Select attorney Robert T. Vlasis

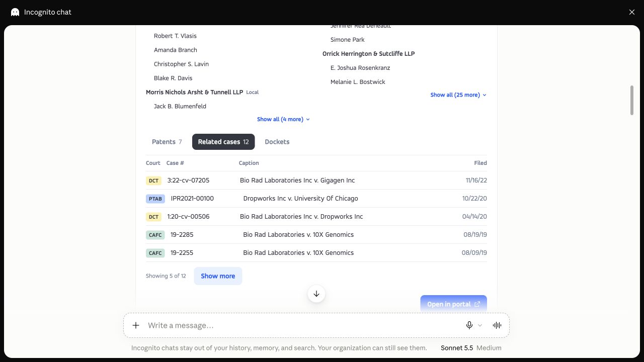pos(175,36)
